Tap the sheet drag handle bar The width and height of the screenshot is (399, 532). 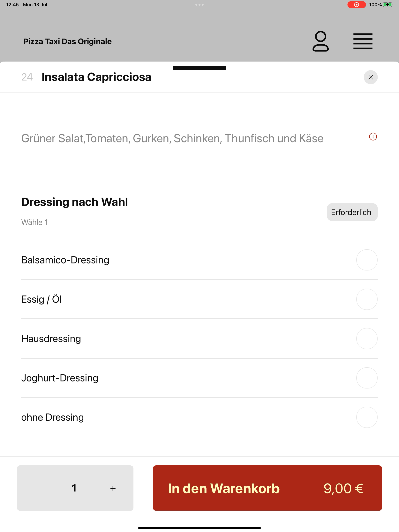pos(199,68)
